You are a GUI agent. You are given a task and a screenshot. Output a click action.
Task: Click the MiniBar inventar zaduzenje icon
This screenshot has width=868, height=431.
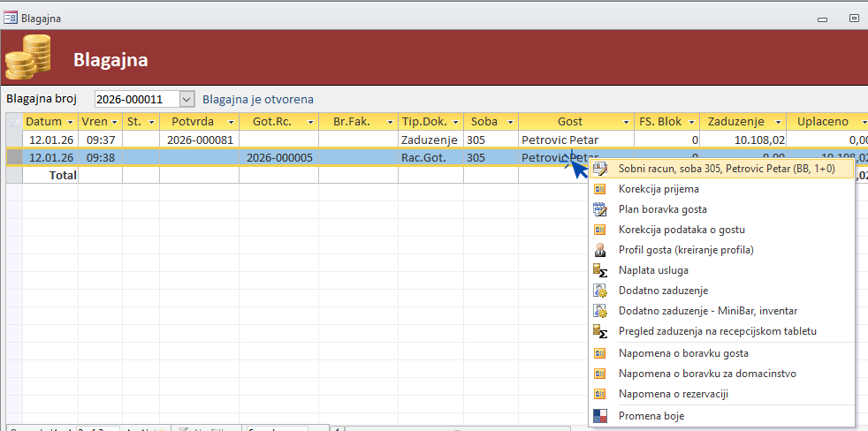point(601,311)
